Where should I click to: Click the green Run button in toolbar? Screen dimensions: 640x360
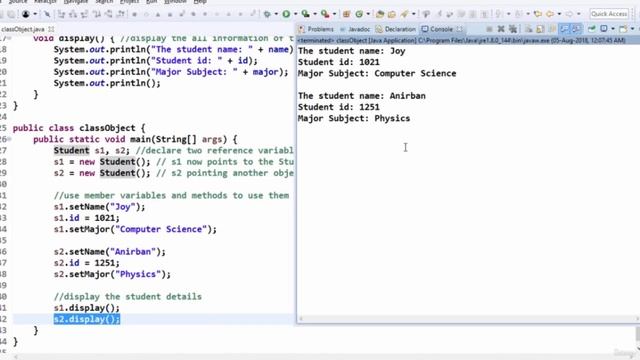286,14
